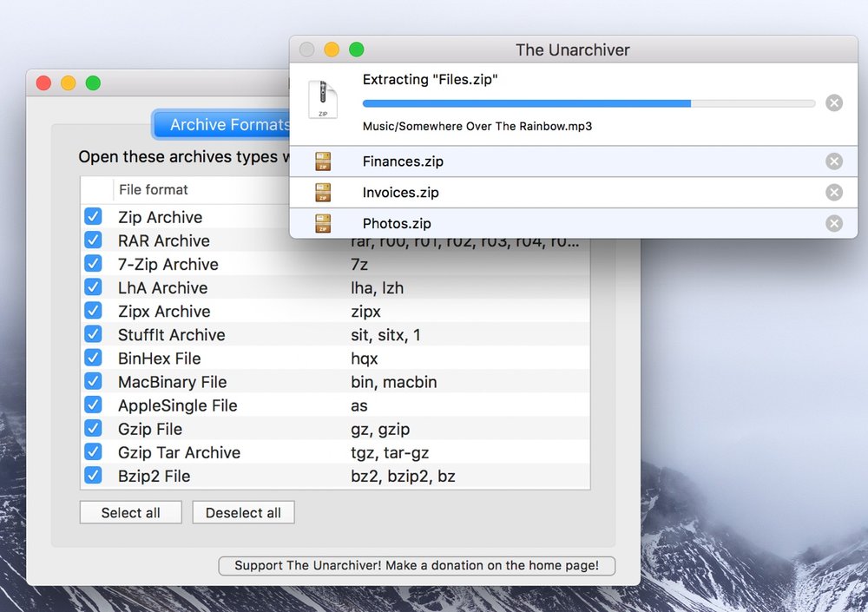Viewport: 868px width, 612px height.
Task: Uncheck the Gzip Tar Archive format
Action: 93,452
